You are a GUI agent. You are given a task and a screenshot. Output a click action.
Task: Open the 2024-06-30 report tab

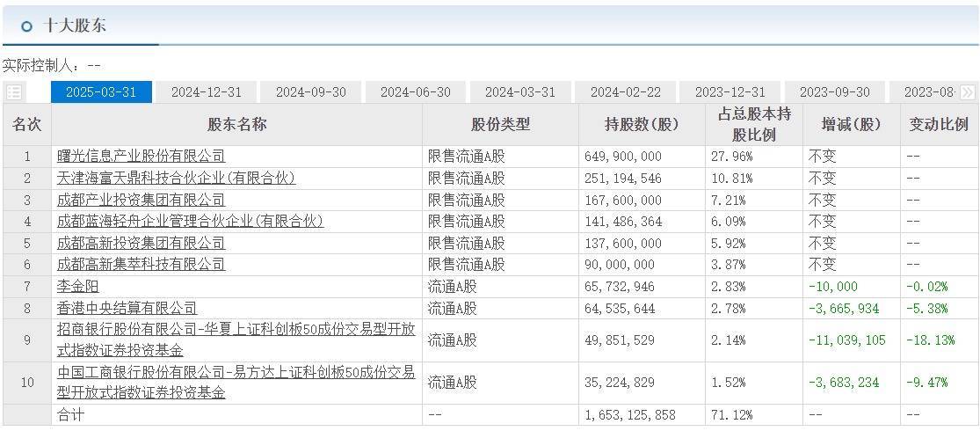click(416, 92)
